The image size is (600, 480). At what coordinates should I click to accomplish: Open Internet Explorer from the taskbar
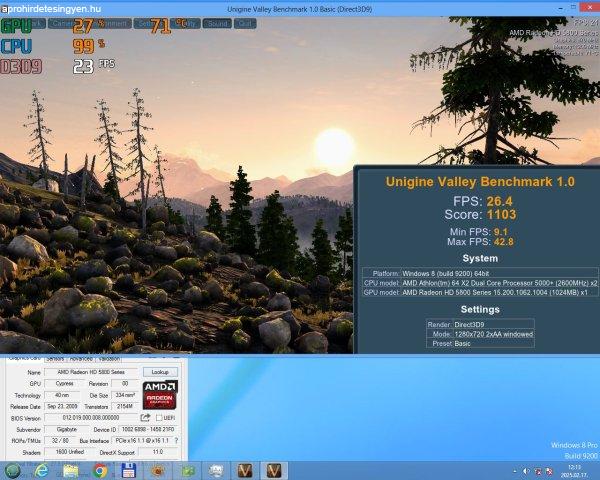click(x=41, y=470)
